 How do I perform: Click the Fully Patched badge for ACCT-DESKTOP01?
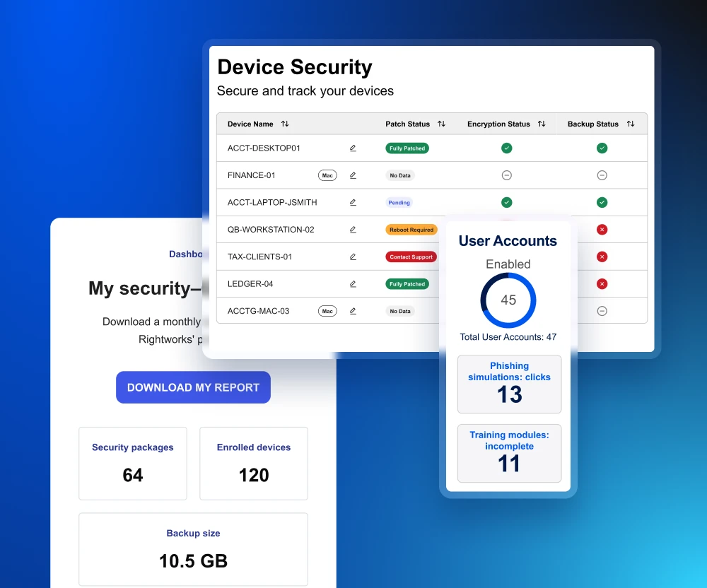[x=407, y=148]
